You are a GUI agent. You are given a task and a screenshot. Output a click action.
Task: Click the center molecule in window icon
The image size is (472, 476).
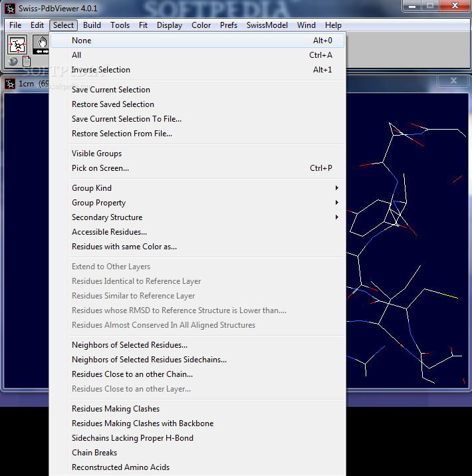pos(17,45)
